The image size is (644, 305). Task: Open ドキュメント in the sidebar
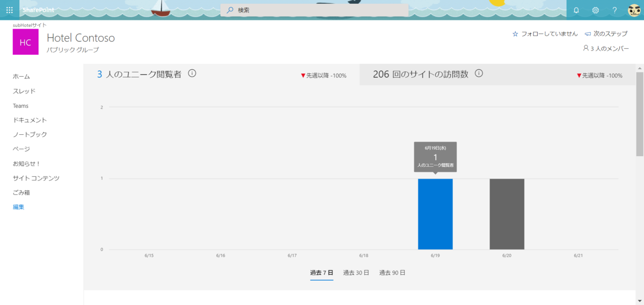click(30, 120)
